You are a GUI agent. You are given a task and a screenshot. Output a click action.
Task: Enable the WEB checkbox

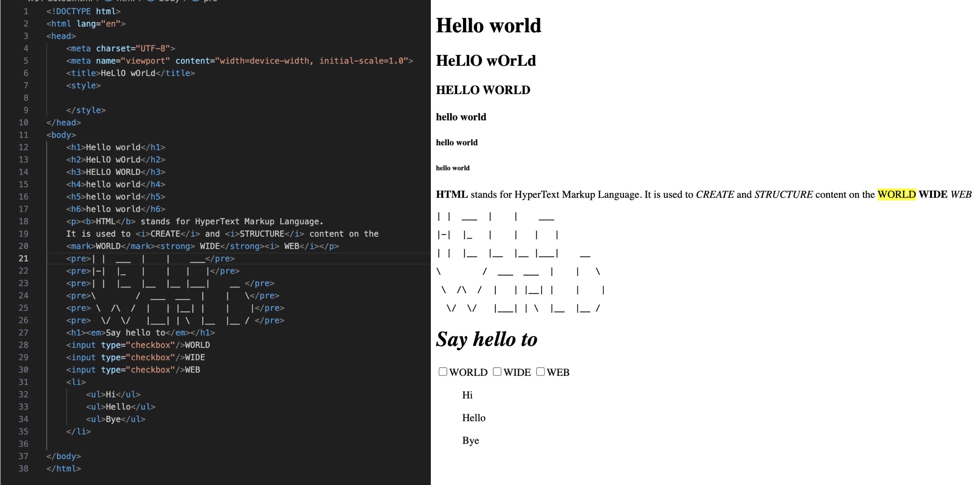(540, 372)
